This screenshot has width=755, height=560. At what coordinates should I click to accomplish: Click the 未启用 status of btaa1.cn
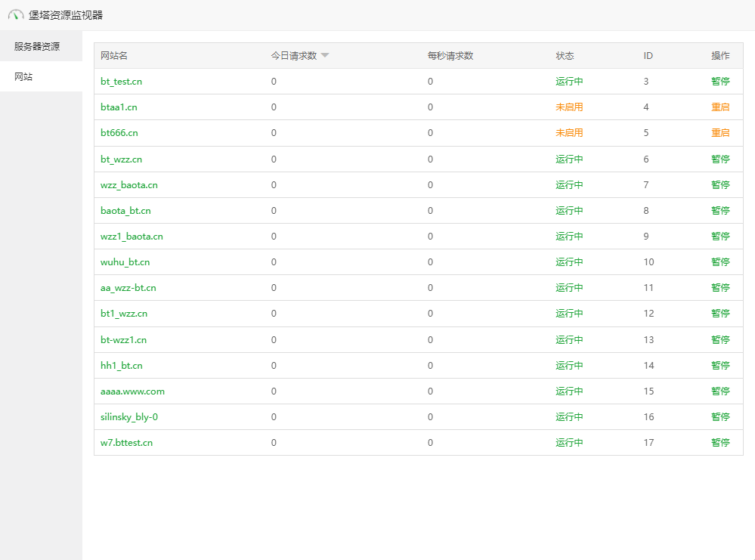pyautogui.click(x=569, y=107)
